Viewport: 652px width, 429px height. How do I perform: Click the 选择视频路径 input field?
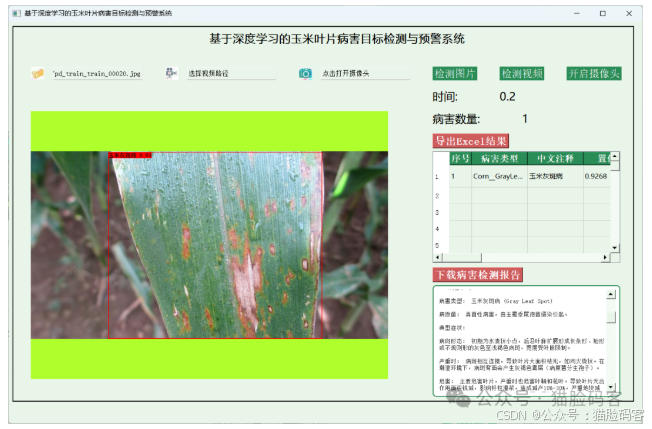click(231, 74)
